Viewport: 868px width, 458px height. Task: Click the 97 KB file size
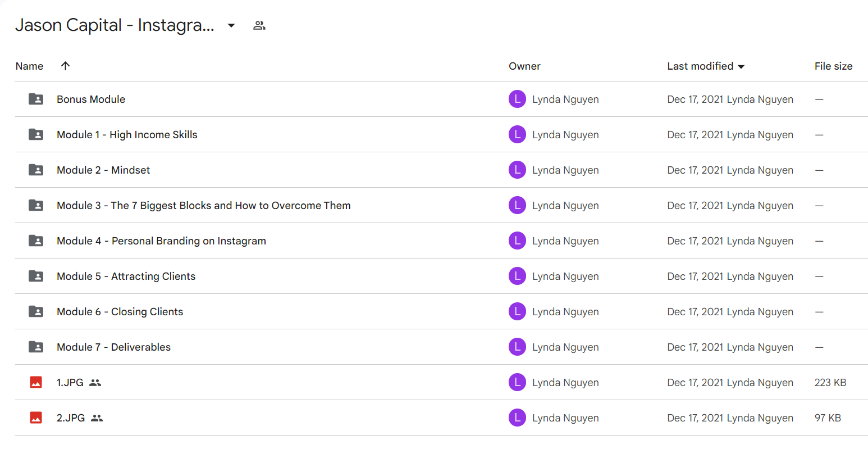828,418
